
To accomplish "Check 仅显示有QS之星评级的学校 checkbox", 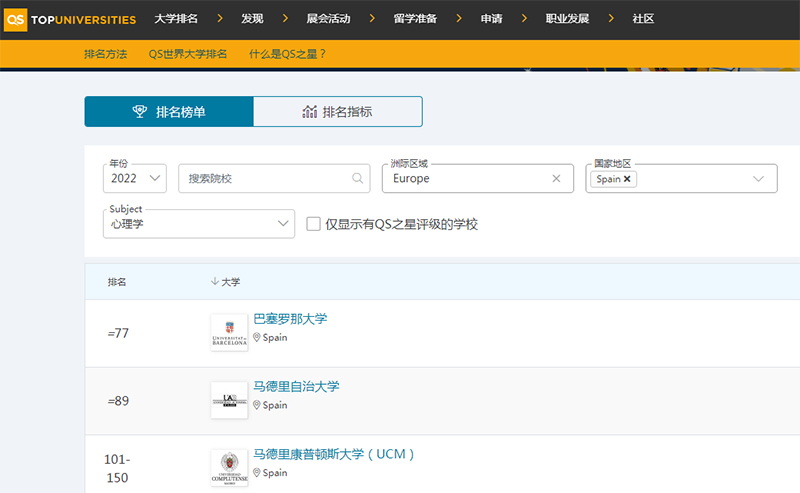I will [x=313, y=224].
